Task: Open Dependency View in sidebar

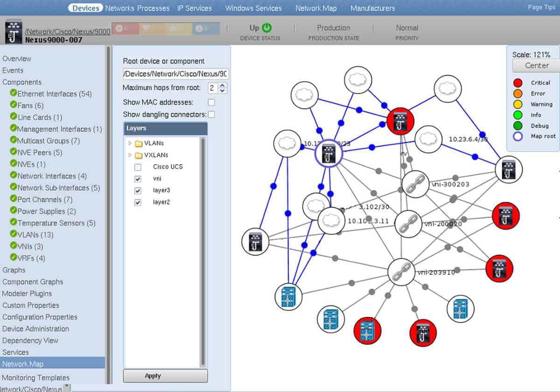Action: pos(30,340)
